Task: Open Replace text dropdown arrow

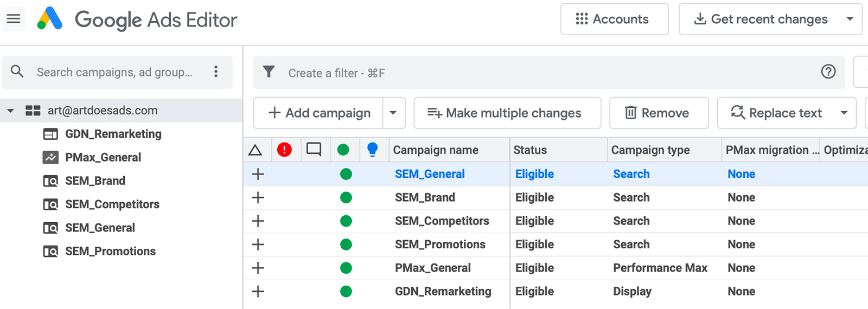Action: click(844, 113)
